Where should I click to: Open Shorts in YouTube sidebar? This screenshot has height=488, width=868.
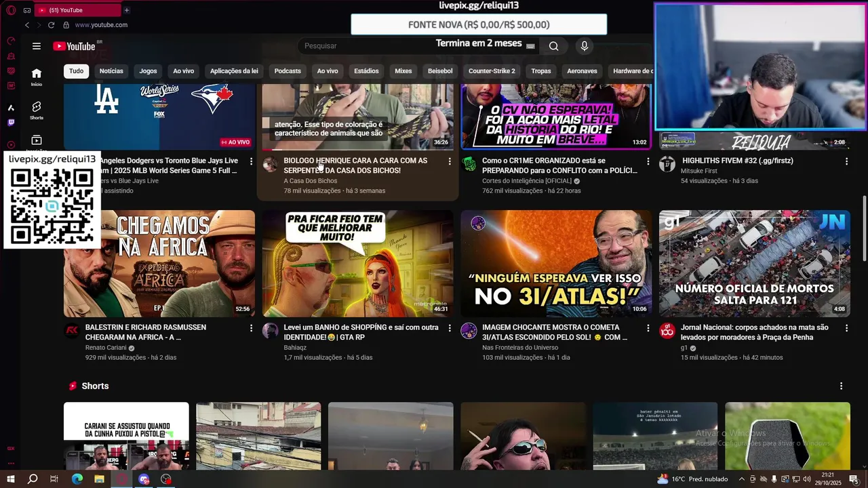coord(37,110)
